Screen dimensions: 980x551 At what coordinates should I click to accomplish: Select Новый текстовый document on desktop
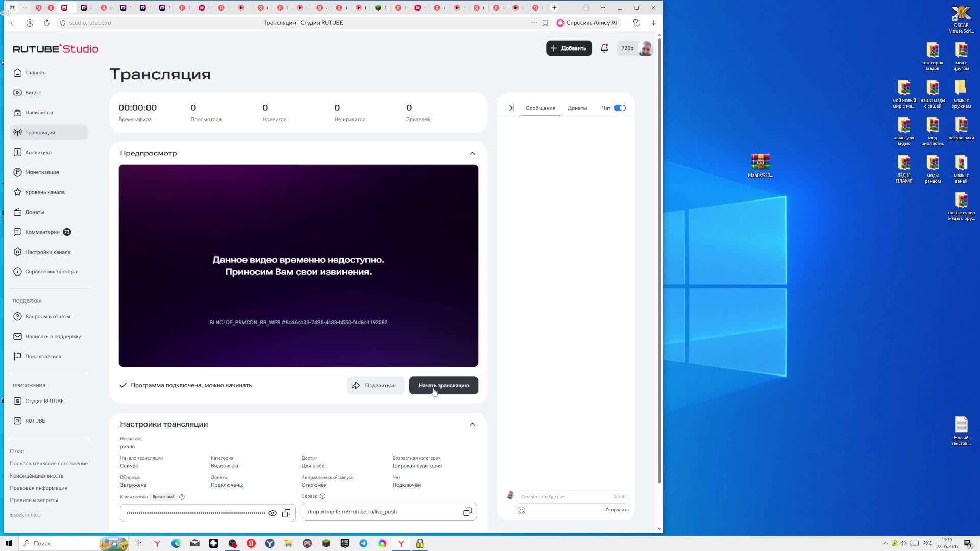pyautogui.click(x=961, y=431)
